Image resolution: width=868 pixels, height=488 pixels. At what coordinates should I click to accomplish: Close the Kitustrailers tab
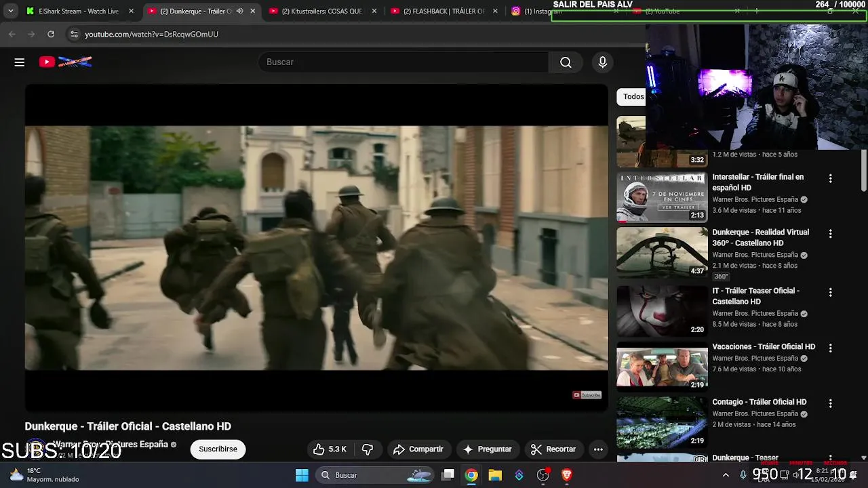coord(374,11)
